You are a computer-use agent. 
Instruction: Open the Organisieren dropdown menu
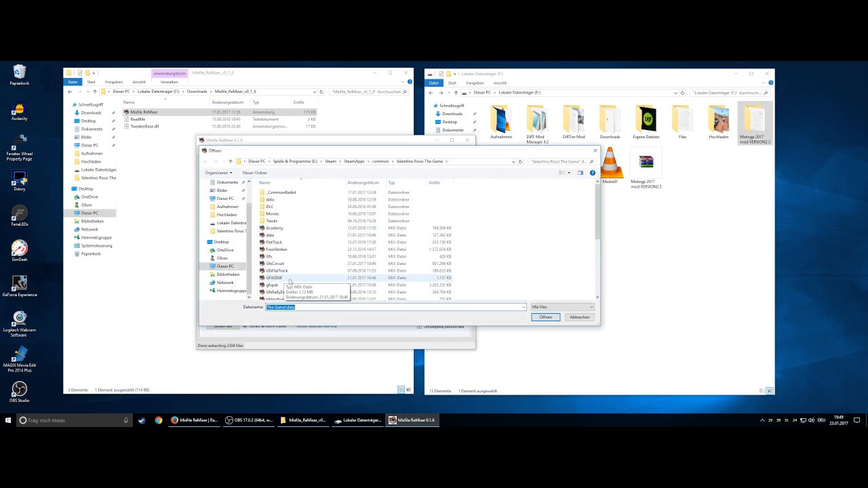[218, 173]
